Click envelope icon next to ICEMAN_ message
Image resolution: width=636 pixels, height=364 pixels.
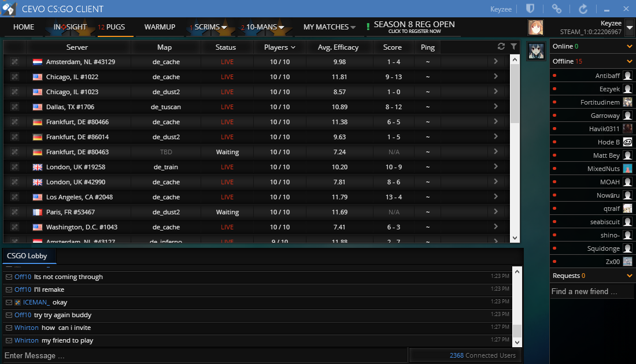click(x=9, y=302)
